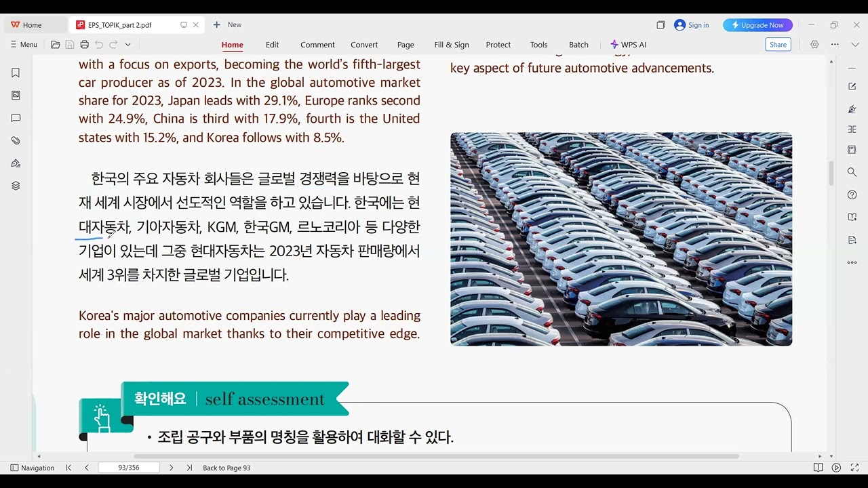Start slideshow play icon in status bar

pyautogui.click(x=836, y=468)
